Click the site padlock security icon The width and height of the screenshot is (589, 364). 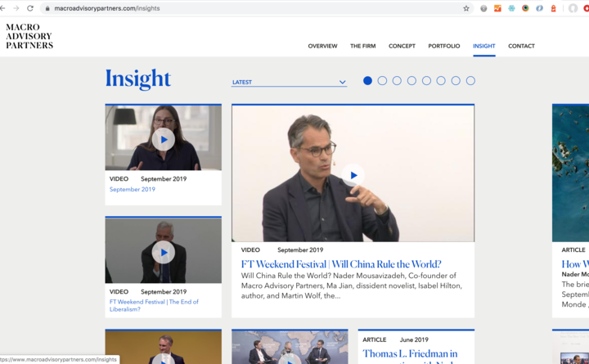click(x=47, y=8)
